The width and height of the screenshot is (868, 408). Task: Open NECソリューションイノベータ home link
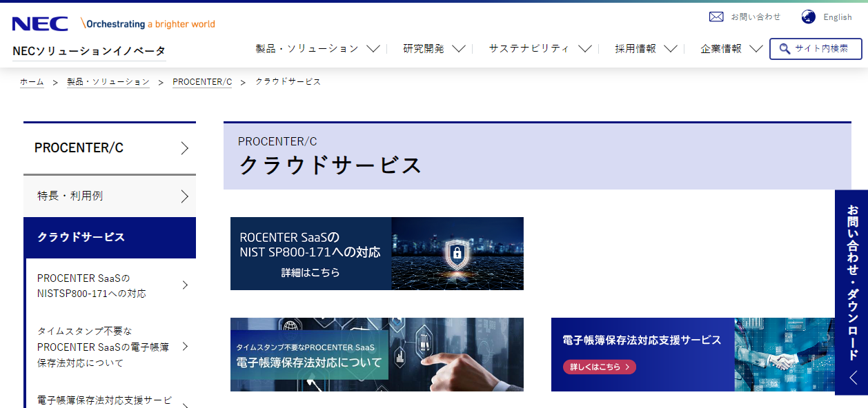[x=89, y=51]
